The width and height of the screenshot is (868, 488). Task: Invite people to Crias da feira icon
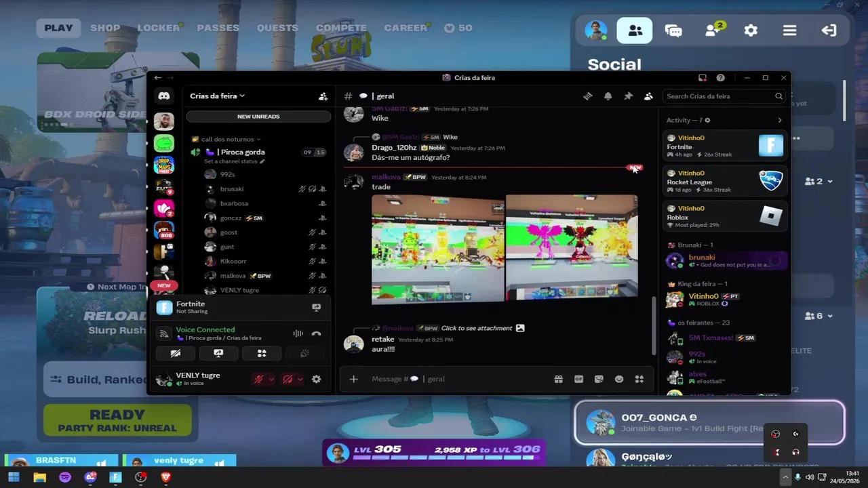click(x=323, y=96)
